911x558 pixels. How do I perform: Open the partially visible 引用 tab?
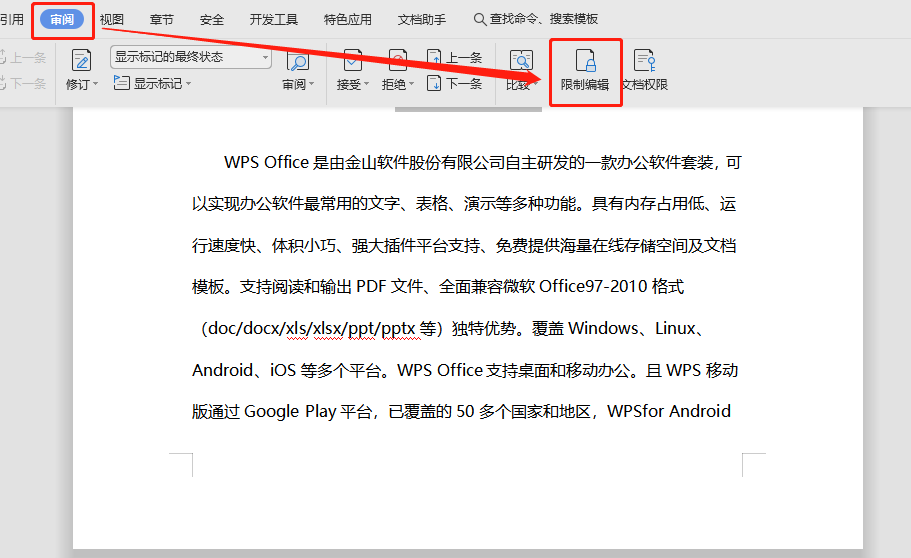tap(12, 19)
